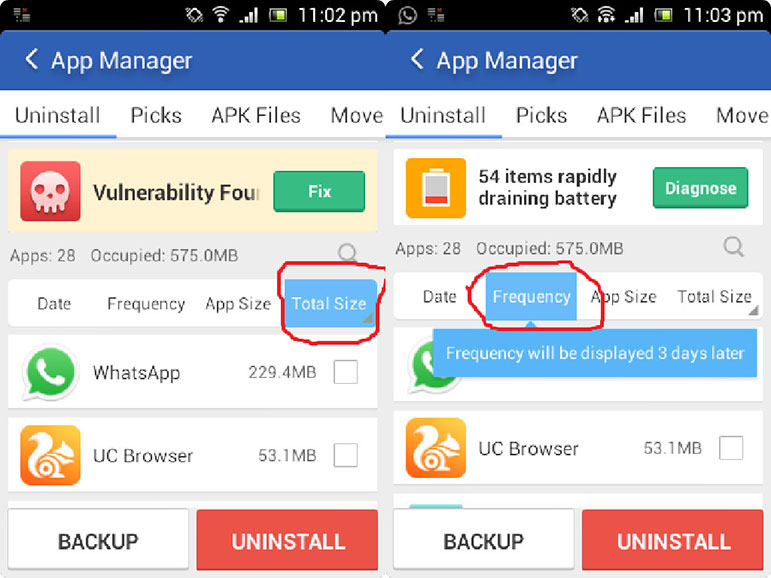Image resolution: width=771 pixels, height=578 pixels.
Task: Switch to the Picks tab on left screen
Action: click(156, 115)
